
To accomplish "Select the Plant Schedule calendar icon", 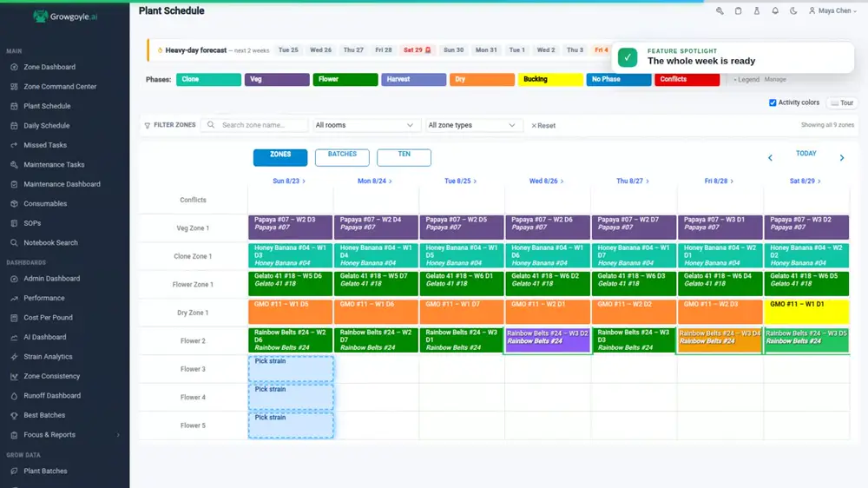I will (14, 106).
